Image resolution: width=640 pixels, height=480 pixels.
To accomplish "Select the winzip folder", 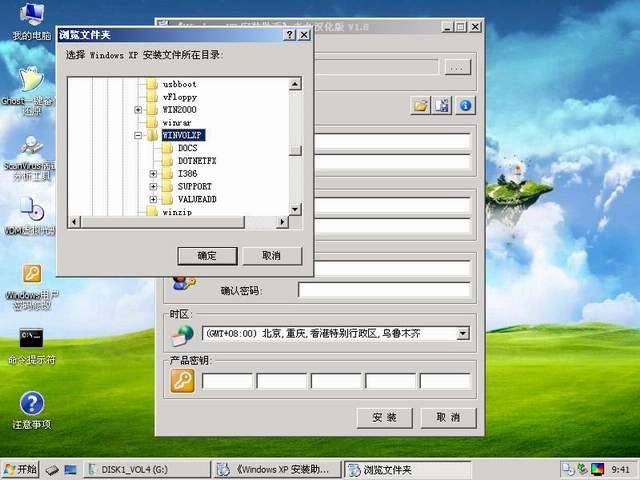I will [177, 212].
